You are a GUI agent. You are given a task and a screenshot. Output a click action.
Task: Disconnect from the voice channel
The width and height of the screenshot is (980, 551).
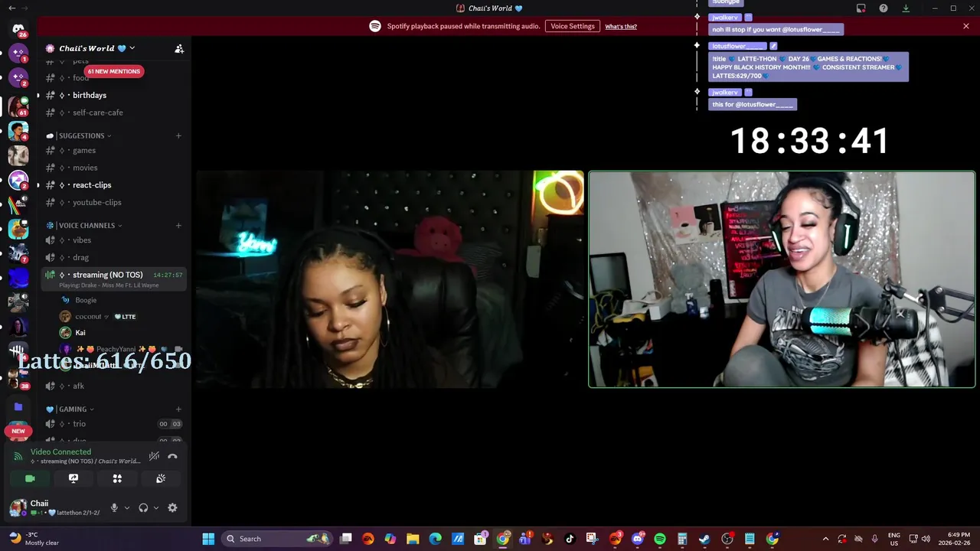coord(173,456)
